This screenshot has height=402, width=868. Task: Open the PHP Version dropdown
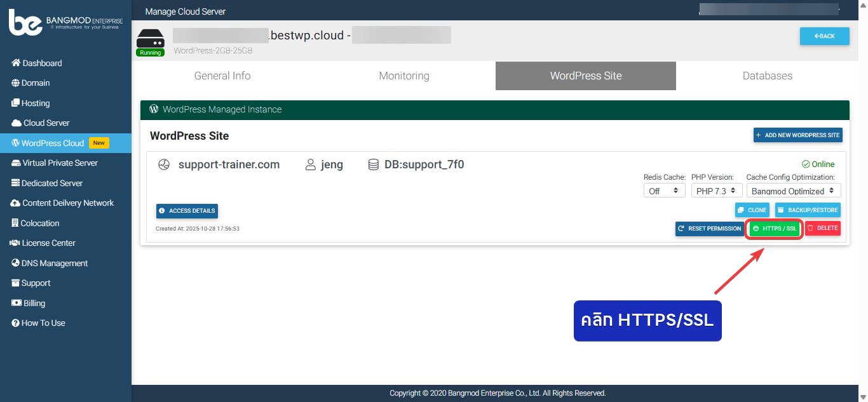click(x=716, y=191)
